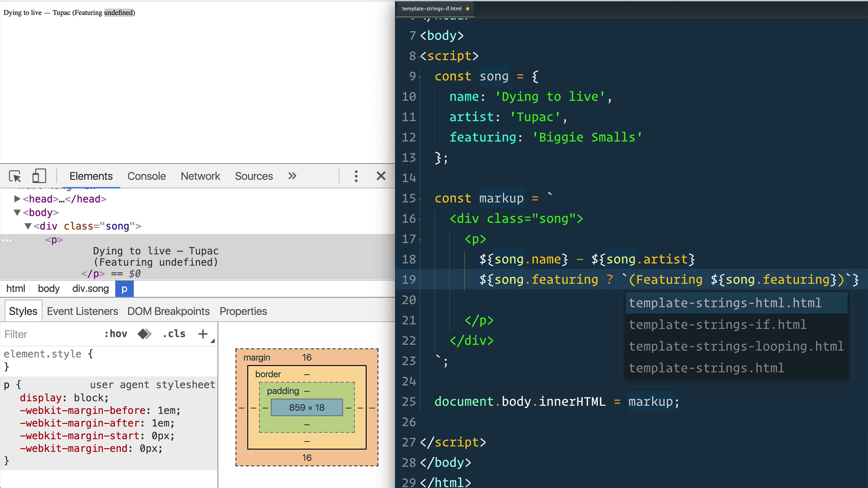The image size is (868, 488).
Task: Choose template-strings-html.html from autocomplete
Action: pyautogui.click(x=736, y=303)
